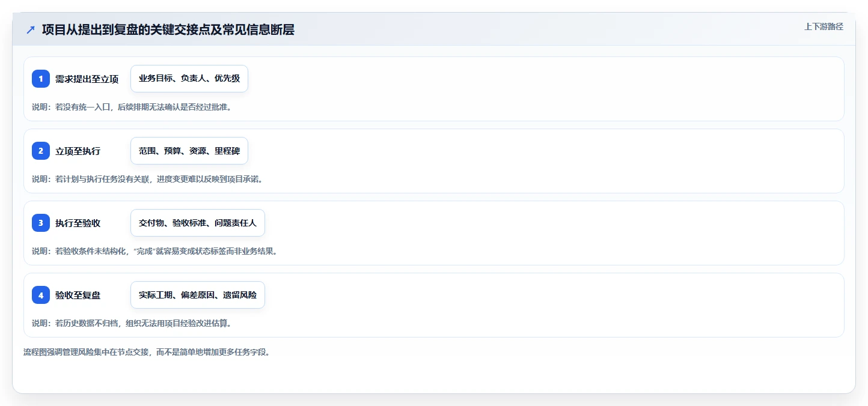Click the 实际工期、偏差原因、遗留风险 chip
This screenshot has width=868, height=406.
198,295
